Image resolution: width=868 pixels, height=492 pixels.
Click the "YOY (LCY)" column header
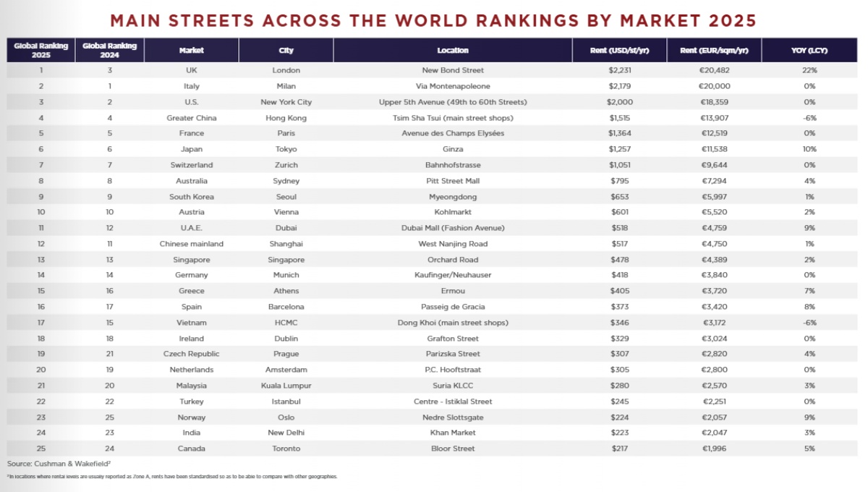[x=809, y=51]
